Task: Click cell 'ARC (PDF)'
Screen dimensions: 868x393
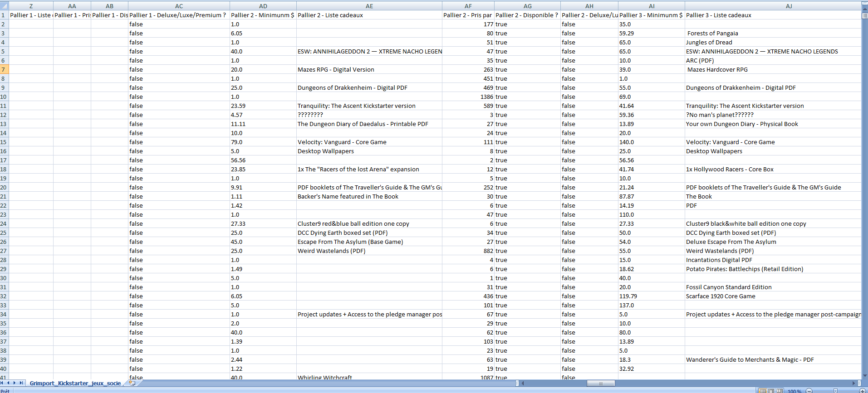Action: pyautogui.click(x=773, y=60)
